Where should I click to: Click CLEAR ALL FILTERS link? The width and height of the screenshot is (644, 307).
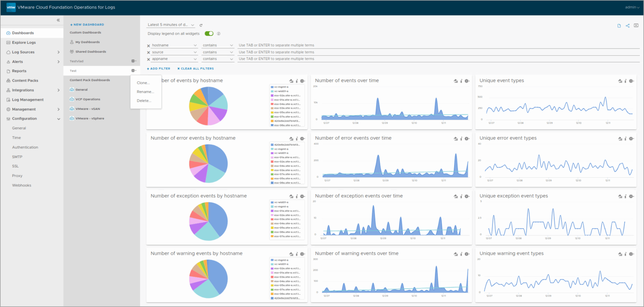click(195, 68)
